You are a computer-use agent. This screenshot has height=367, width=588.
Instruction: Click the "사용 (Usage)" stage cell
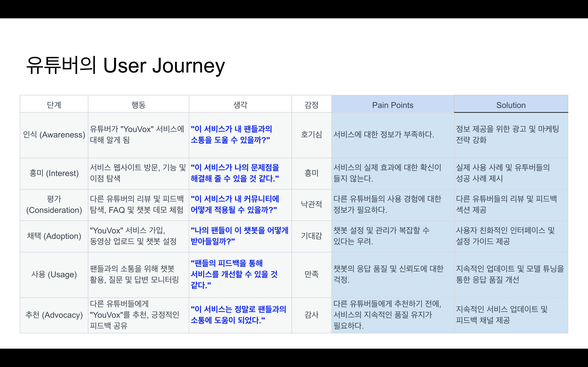click(x=54, y=275)
